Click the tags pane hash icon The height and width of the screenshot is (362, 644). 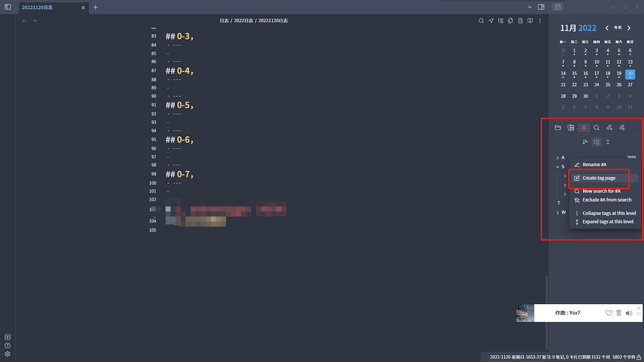click(x=583, y=128)
